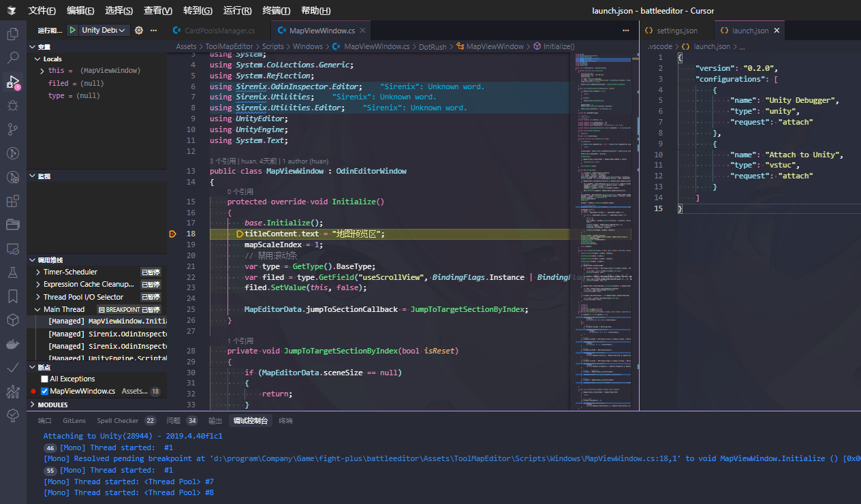Image resolution: width=861 pixels, height=504 pixels.
Task: Open the 帮助(H) menu
Action: (315, 10)
